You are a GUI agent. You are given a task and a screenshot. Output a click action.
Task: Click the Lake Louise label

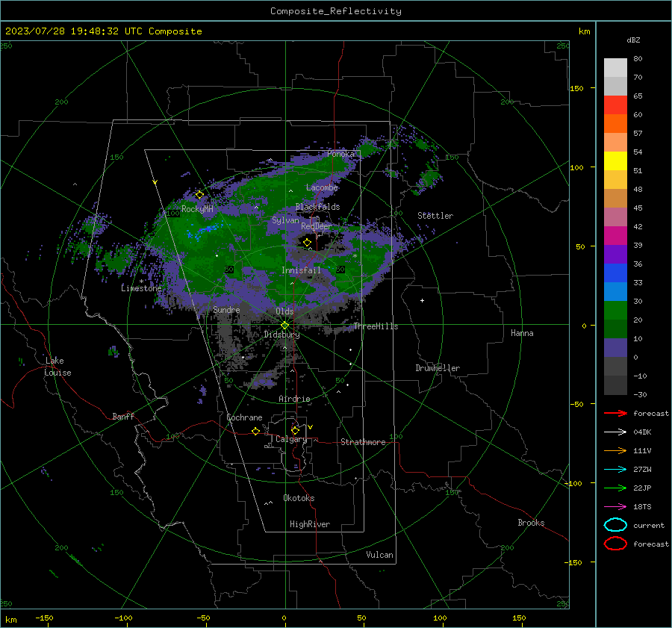[x=57, y=367]
